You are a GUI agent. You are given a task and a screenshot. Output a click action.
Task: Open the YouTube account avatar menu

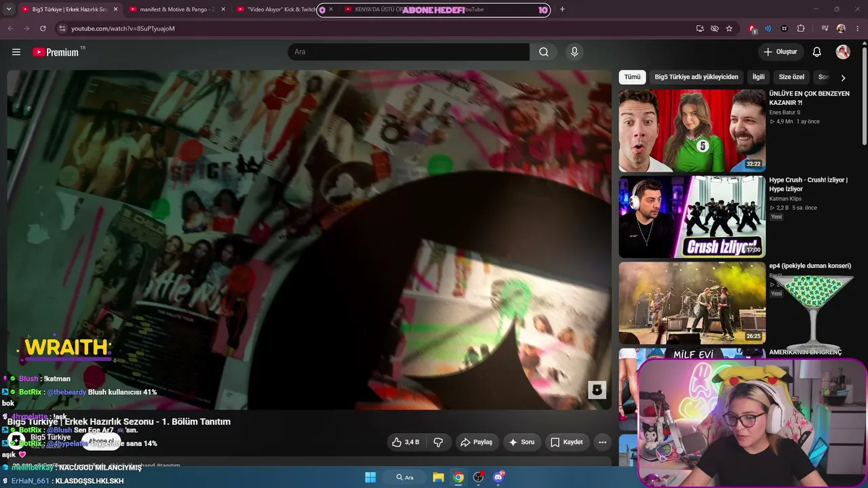point(843,52)
